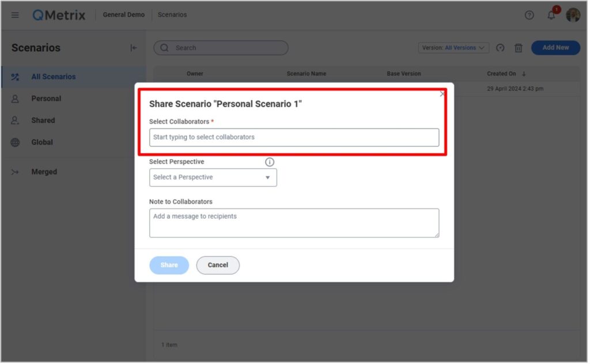
Task: Open the hamburger navigation menu
Action: [15, 15]
